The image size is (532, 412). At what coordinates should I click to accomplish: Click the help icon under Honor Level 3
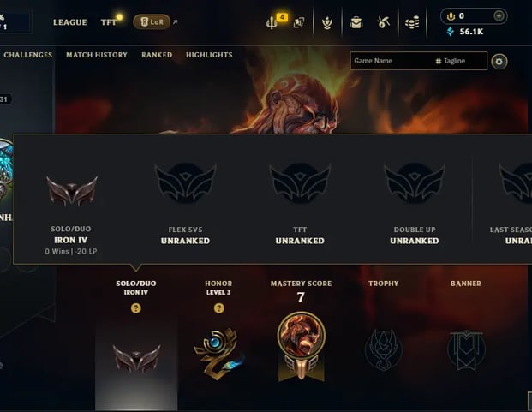(x=218, y=308)
